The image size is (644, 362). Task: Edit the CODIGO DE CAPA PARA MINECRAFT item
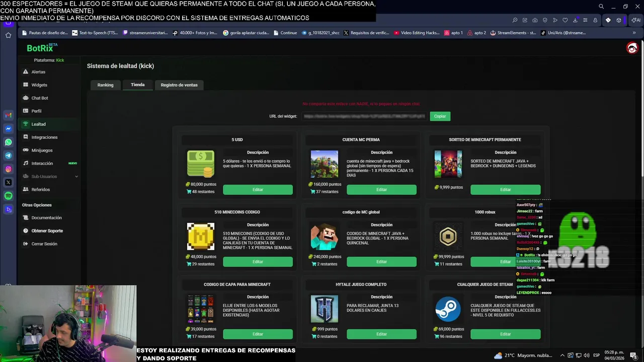(258, 334)
